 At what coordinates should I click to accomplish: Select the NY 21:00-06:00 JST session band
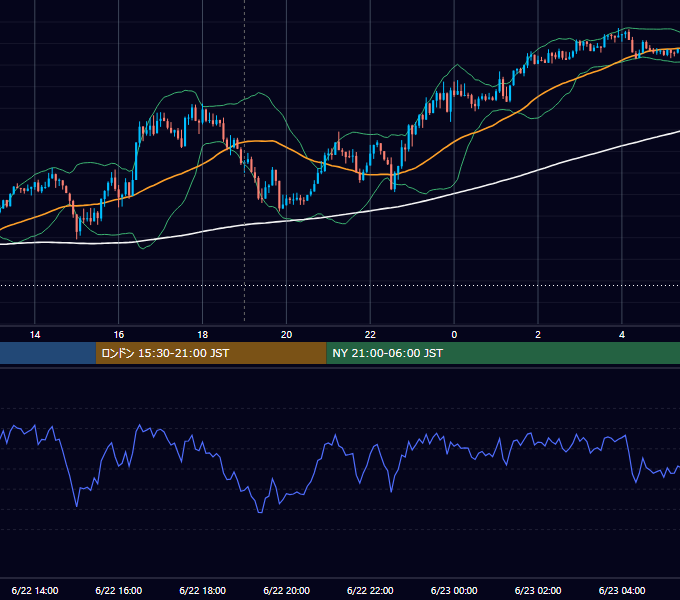503,353
